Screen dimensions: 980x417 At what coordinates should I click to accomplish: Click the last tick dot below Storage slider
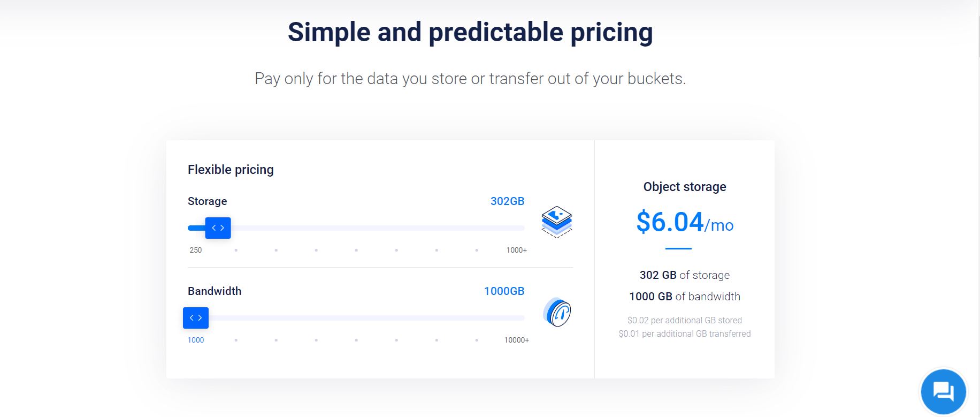click(x=477, y=250)
